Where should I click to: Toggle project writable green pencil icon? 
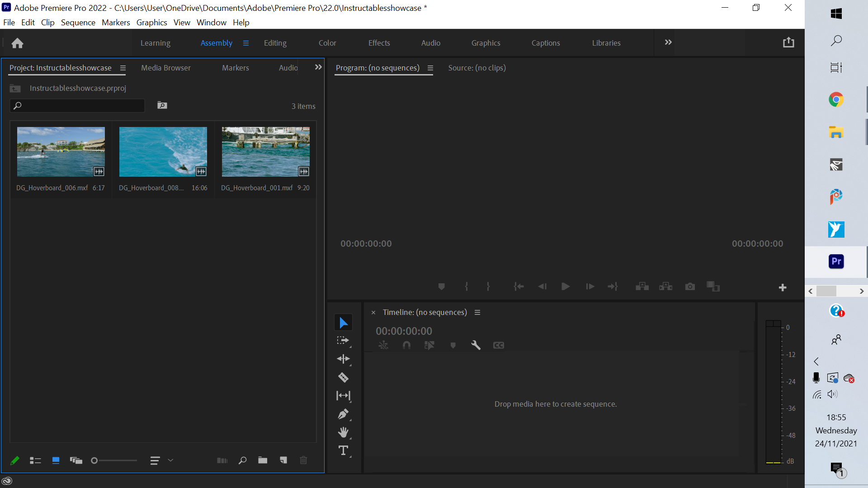14,460
